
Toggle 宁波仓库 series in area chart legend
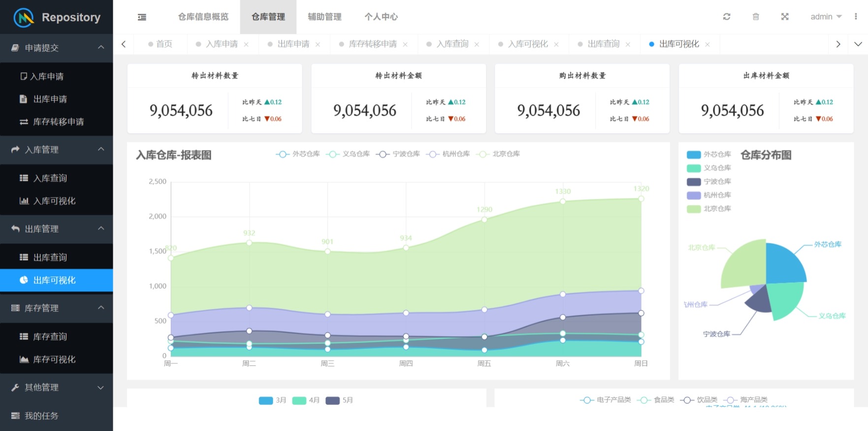pyautogui.click(x=398, y=154)
